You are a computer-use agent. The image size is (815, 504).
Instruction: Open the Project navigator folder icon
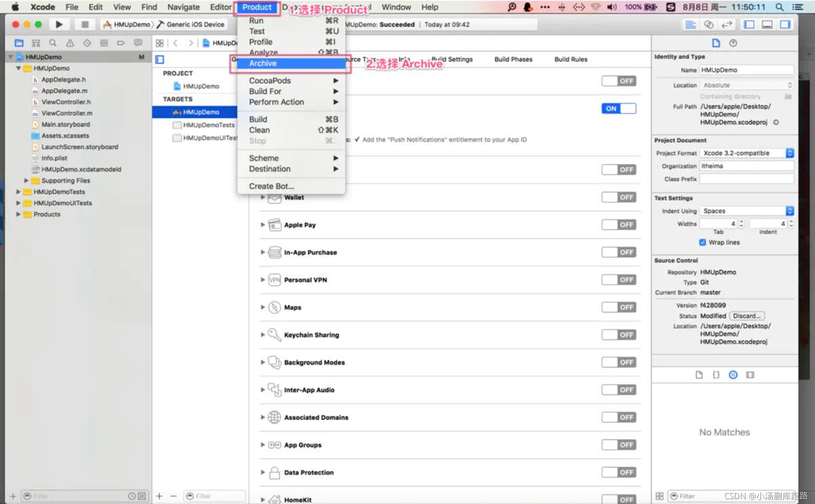tap(19, 43)
